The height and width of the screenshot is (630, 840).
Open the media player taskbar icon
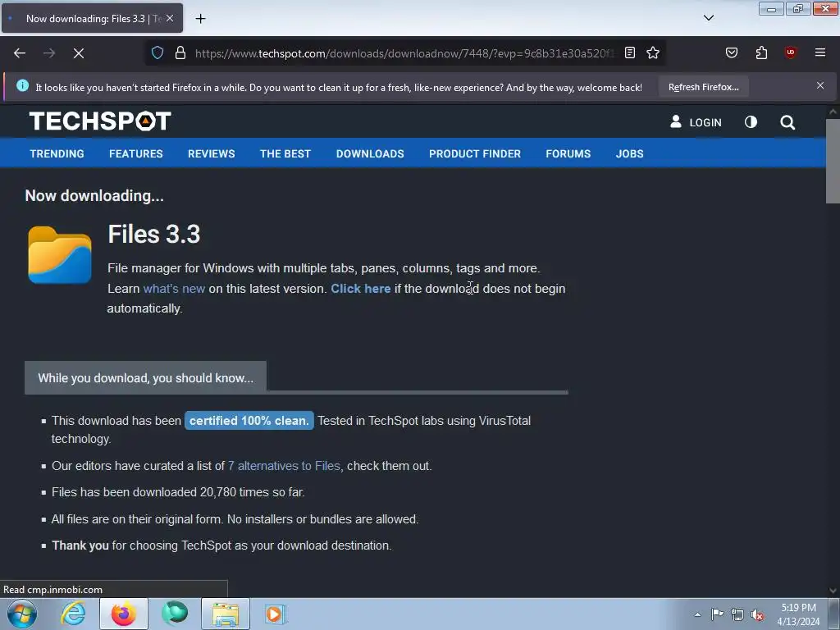point(276,614)
